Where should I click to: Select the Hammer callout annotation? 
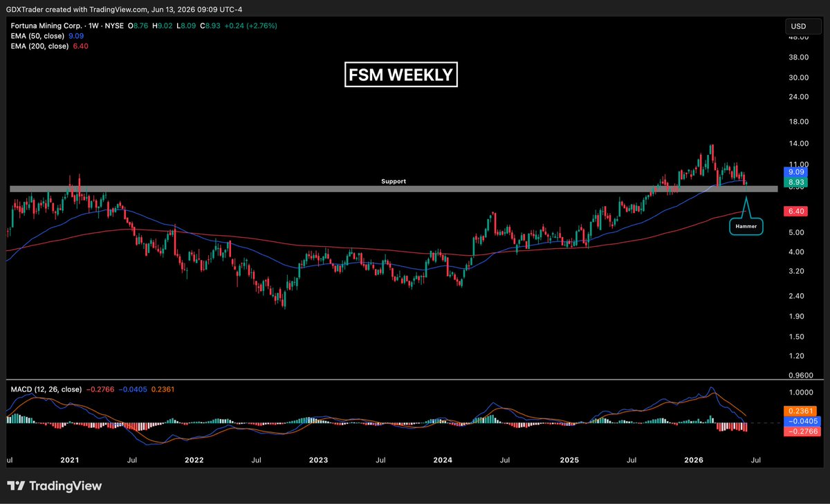tap(746, 226)
